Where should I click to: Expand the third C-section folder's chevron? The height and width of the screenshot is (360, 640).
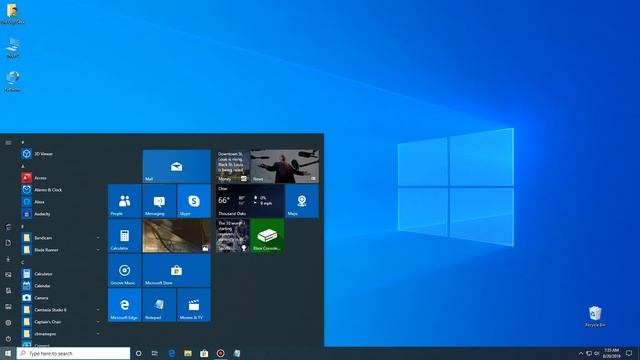[x=98, y=334]
